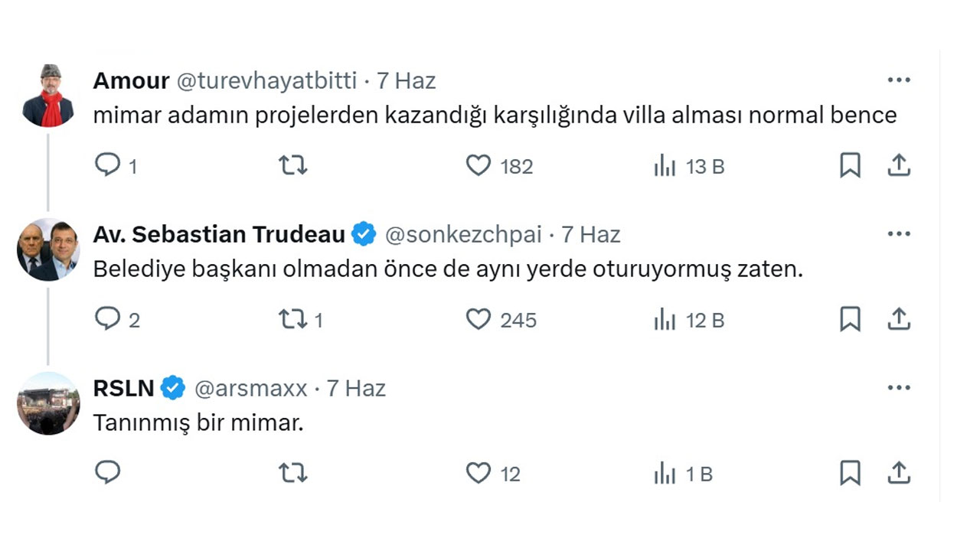Open more options on Trudeau's tweet

coord(899,233)
